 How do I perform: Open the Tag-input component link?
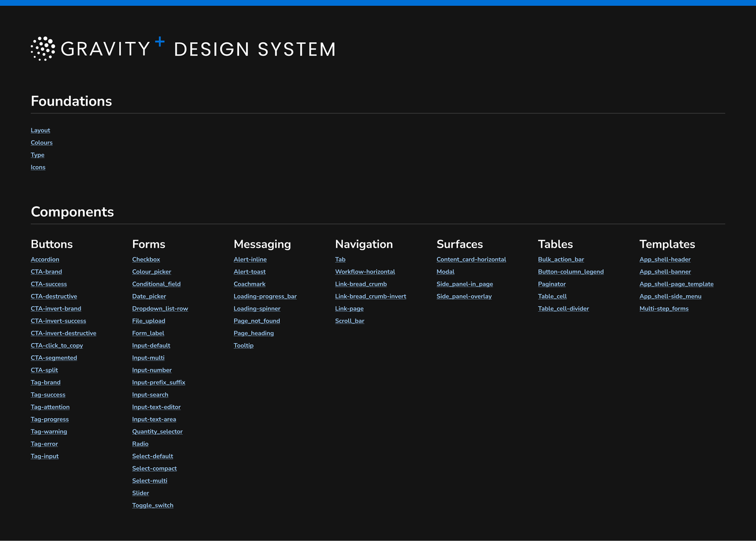44,456
